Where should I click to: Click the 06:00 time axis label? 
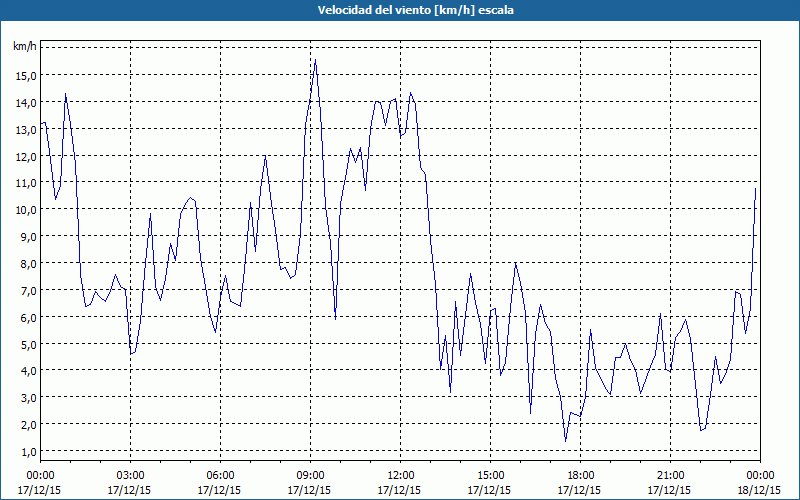220,476
